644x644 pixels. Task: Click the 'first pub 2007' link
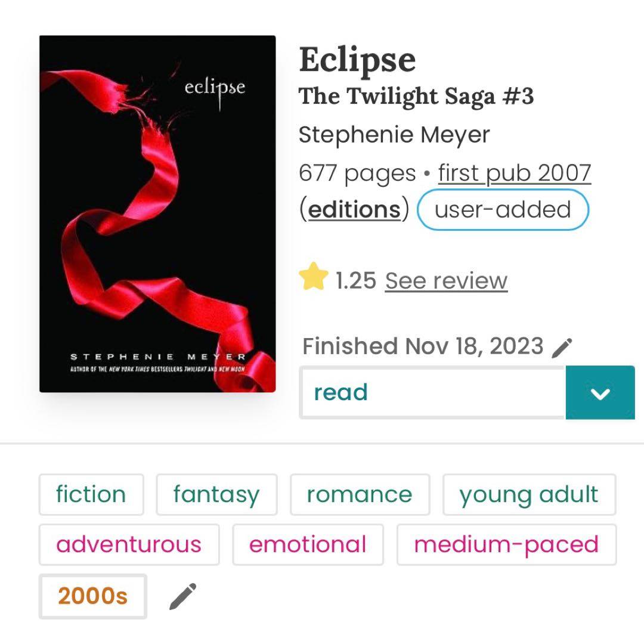[x=514, y=174]
